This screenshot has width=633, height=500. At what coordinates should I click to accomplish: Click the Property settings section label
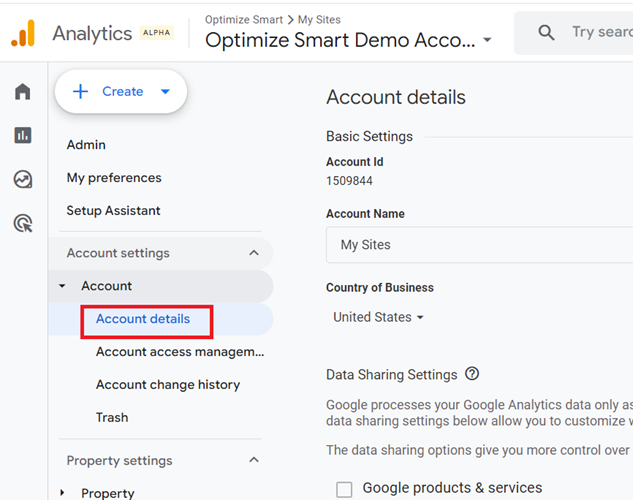[x=119, y=460]
